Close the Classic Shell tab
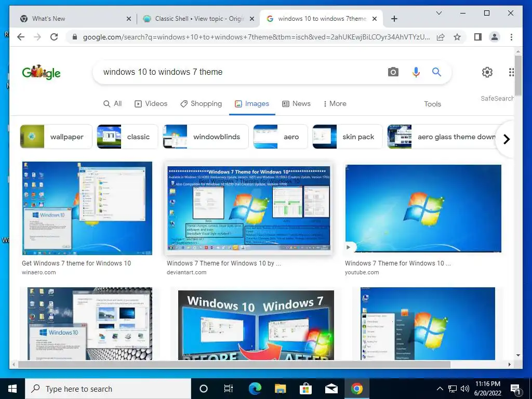532x399 pixels. coord(252,19)
